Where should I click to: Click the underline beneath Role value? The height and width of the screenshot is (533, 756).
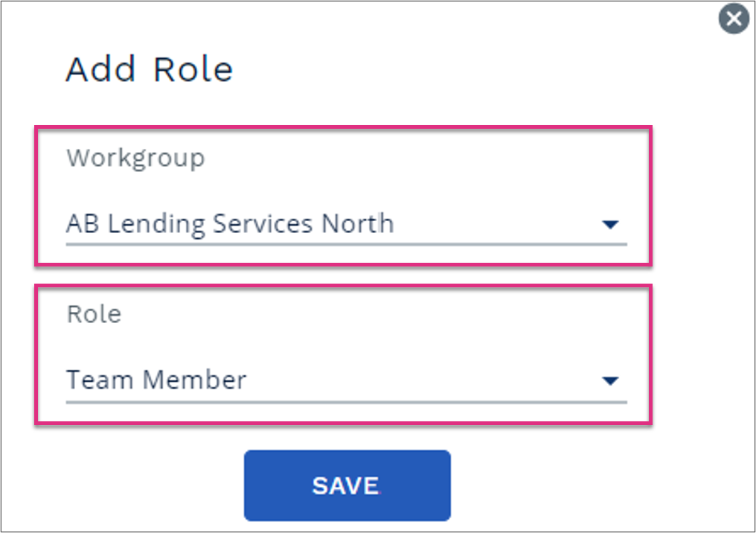pos(346,401)
